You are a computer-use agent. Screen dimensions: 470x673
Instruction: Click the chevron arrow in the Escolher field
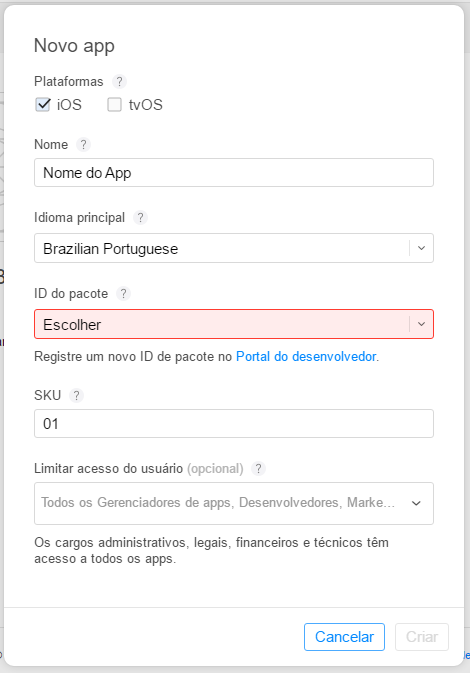[x=421, y=324]
